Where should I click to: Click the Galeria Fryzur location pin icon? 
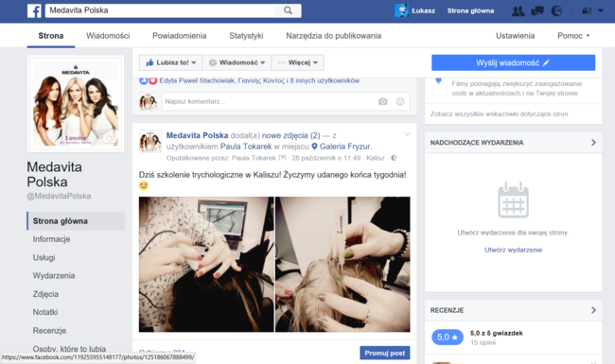tap(314, 147)
